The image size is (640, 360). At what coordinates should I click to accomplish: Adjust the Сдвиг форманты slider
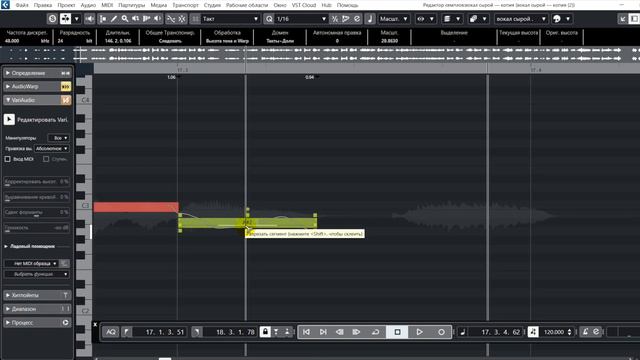coord(37,213)
